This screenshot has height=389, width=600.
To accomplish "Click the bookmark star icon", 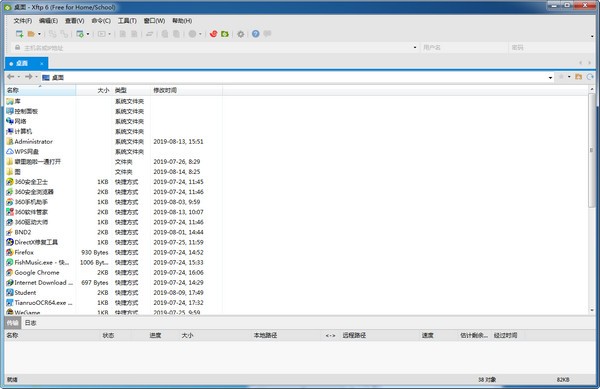I will (561, 77).
